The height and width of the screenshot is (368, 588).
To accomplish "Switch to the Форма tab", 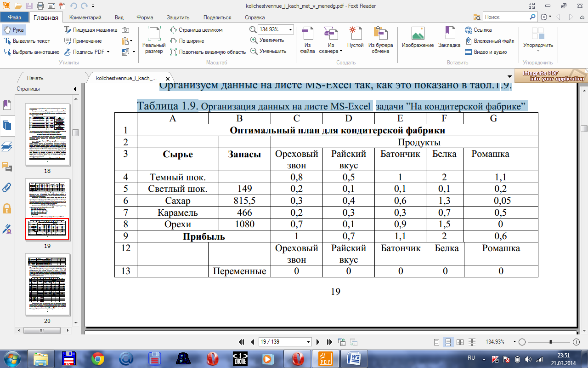I will point(145,17).
